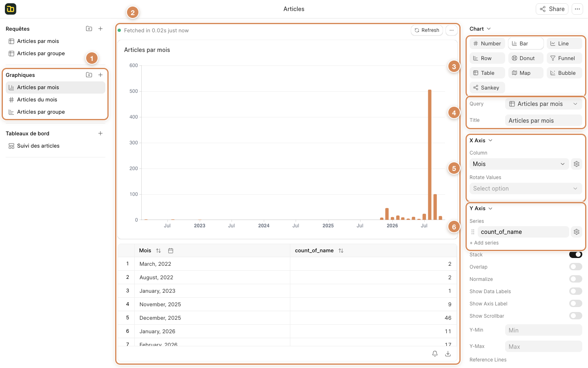Add a new query with Requêtes plus
Screen dimensions: 588x368
pos(100,29)
